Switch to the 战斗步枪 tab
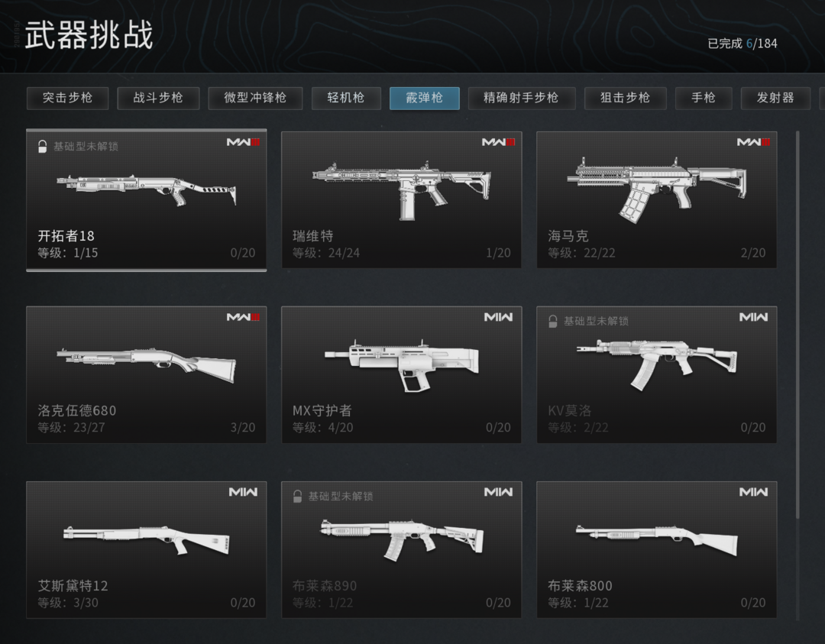Image resolution: width=825 pixels, height=644 pixels. [x=158, y=98]
